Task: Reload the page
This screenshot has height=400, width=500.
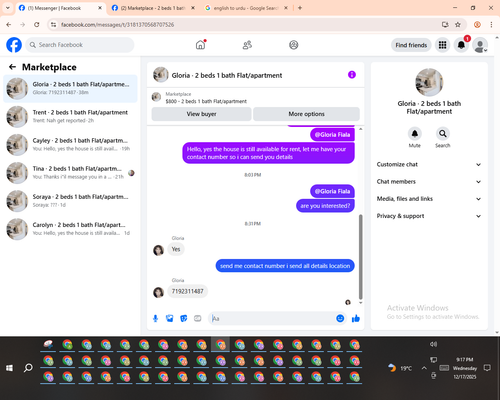Action: (37, 25)
